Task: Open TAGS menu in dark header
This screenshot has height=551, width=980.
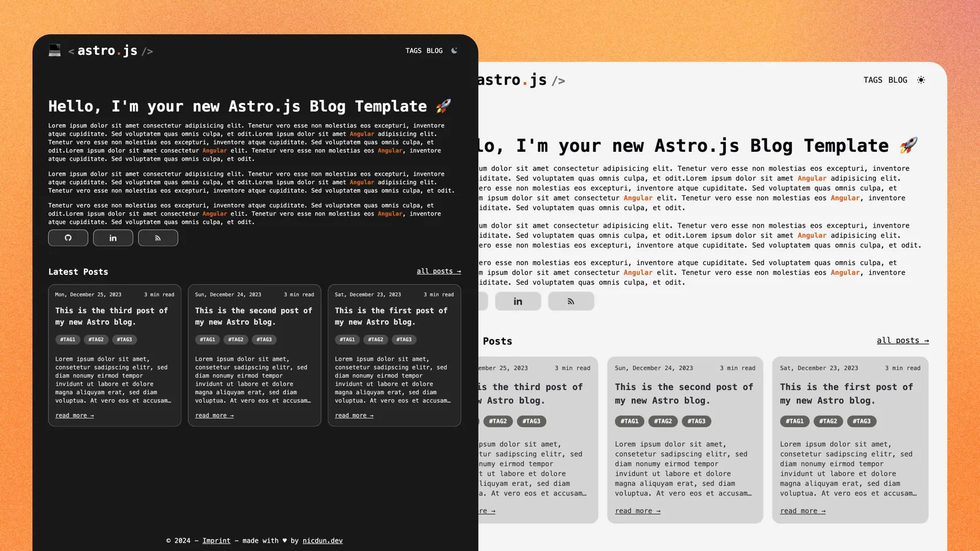Action: coord(413,51)
